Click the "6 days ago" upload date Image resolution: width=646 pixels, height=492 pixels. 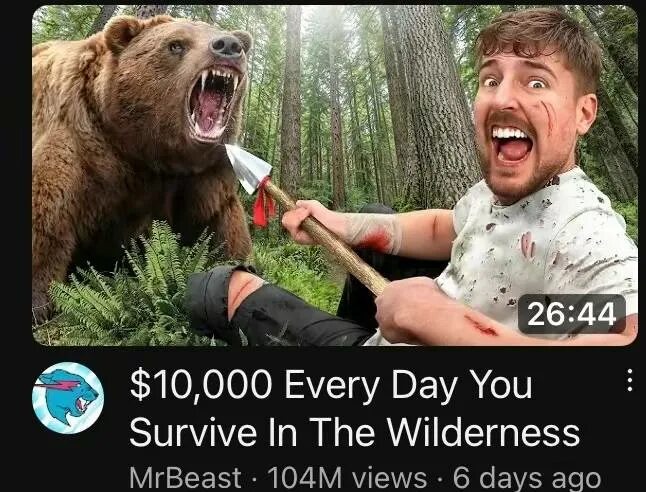click(527, 478)
